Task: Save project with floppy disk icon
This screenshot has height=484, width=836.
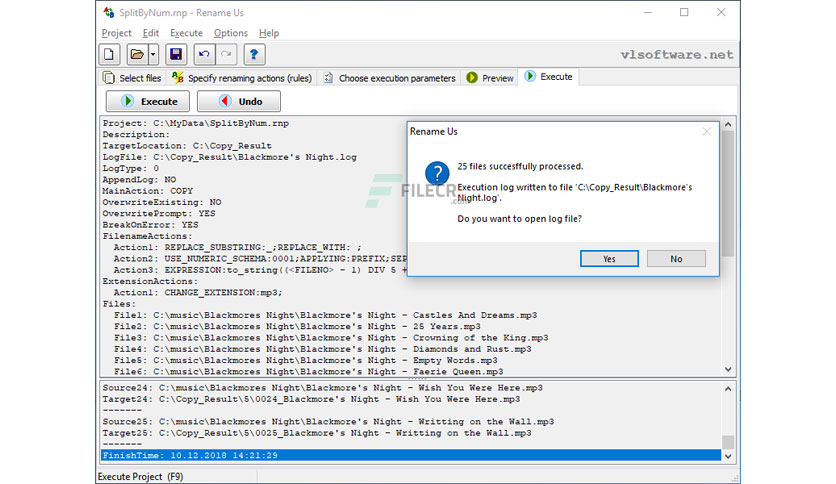Action: (x=176, y=54)
